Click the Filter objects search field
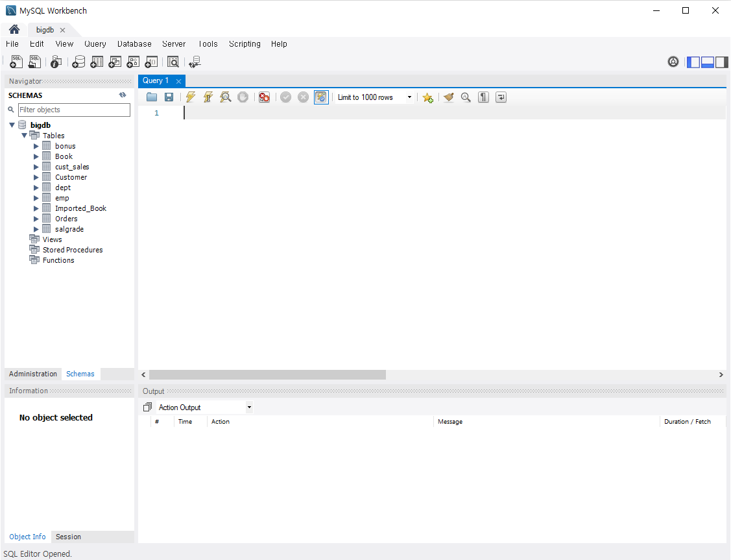This screenshot has width=731, height=560. click(x=74, y=110)
